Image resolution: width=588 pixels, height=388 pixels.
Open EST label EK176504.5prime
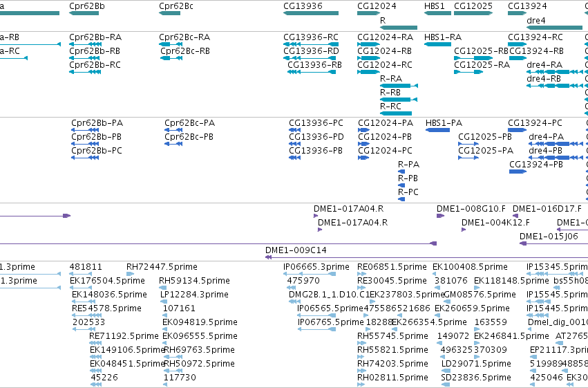[x=107, y=281]
